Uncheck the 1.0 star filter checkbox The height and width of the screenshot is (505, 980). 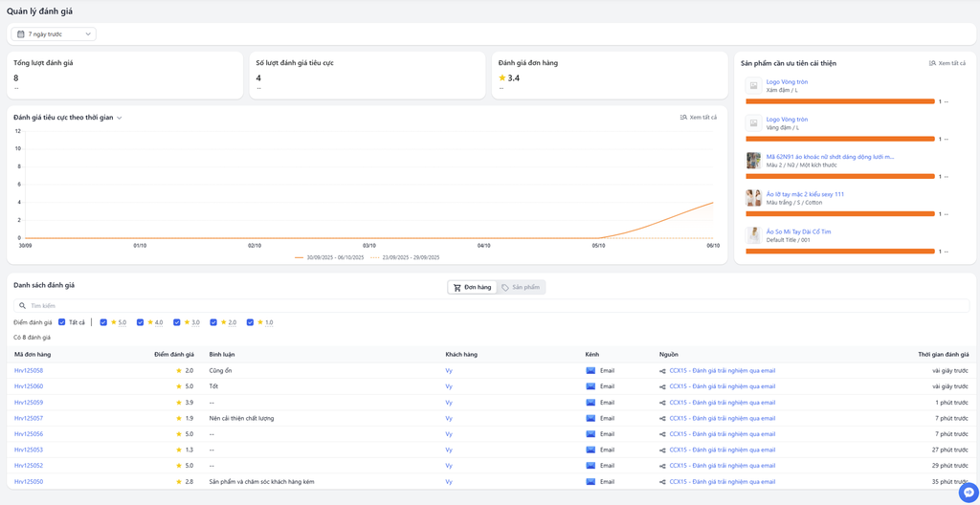tap(251, 322)
